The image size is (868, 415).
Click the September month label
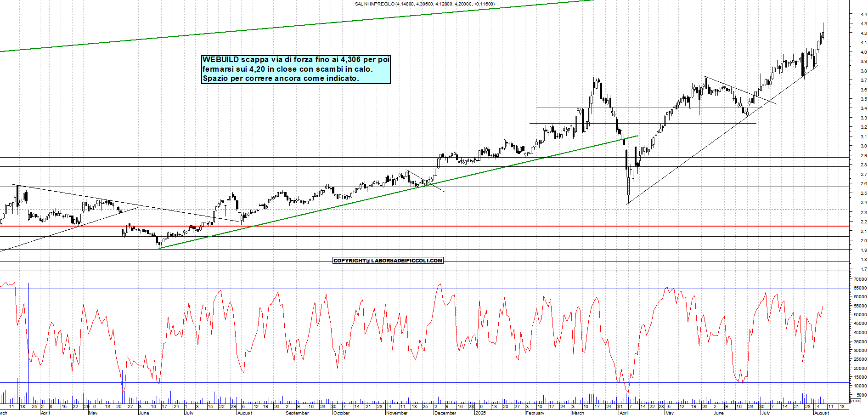(297, 413)
